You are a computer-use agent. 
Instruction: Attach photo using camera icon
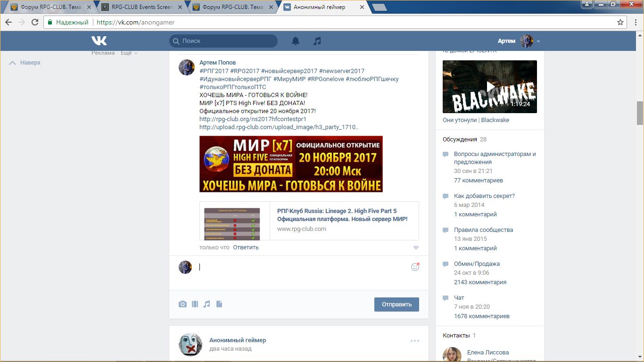coord(182,304)
